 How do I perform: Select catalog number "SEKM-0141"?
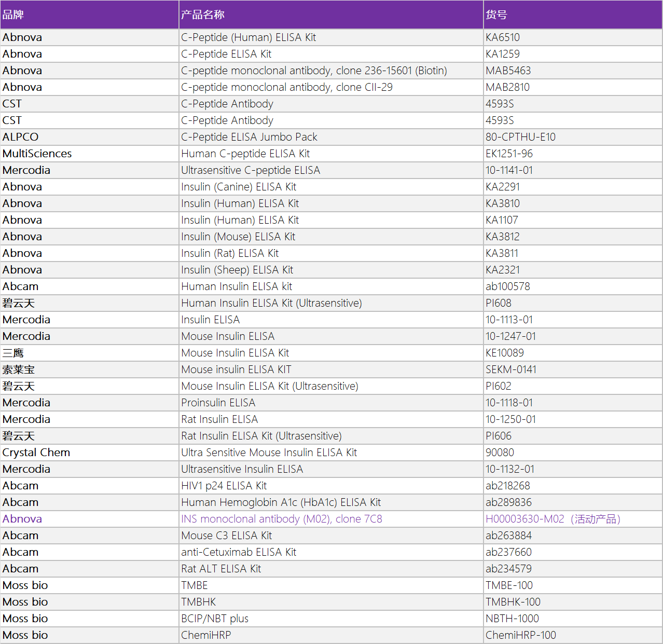pos(511,369)
